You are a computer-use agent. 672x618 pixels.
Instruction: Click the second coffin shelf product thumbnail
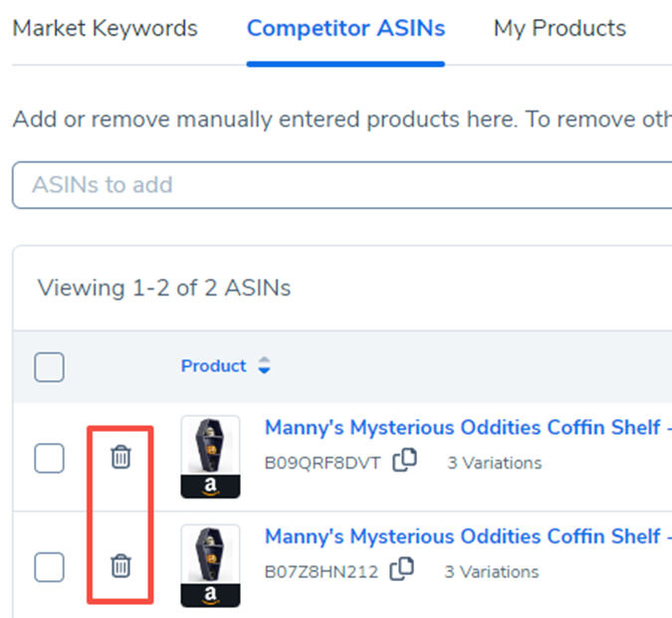point(210,553)
